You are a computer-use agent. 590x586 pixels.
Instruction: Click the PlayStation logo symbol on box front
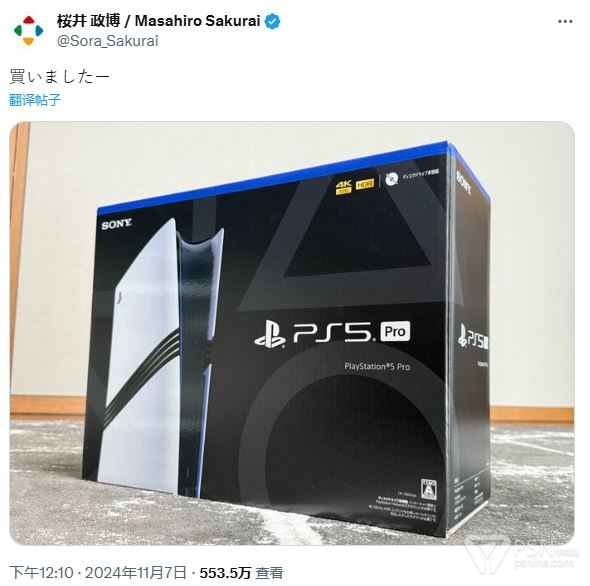coord(269,333)
